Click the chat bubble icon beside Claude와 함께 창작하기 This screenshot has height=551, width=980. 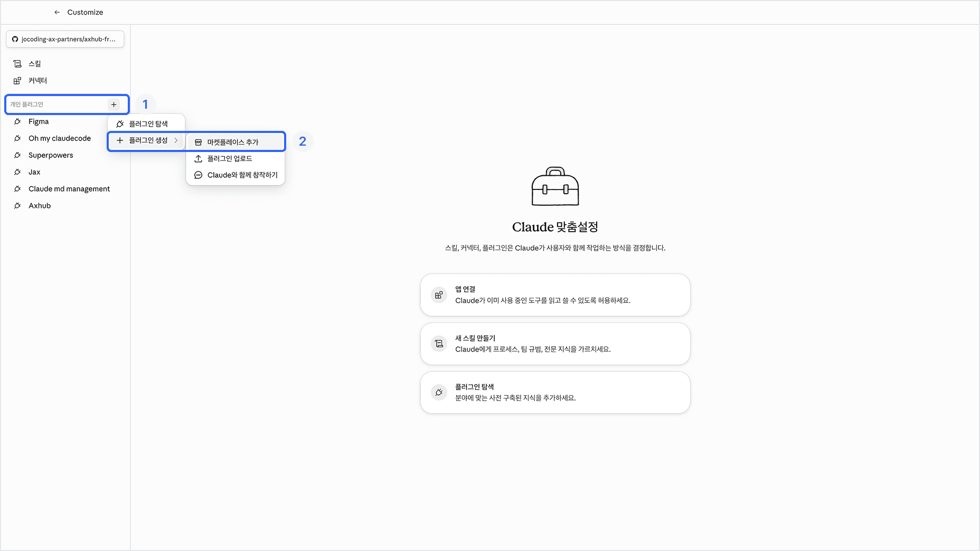[199, 175]
